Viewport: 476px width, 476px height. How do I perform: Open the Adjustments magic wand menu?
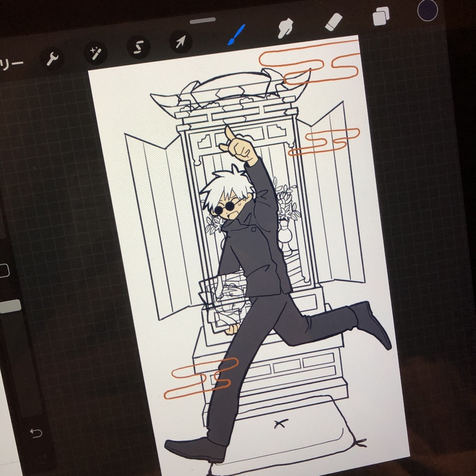(x=95, y=54)
